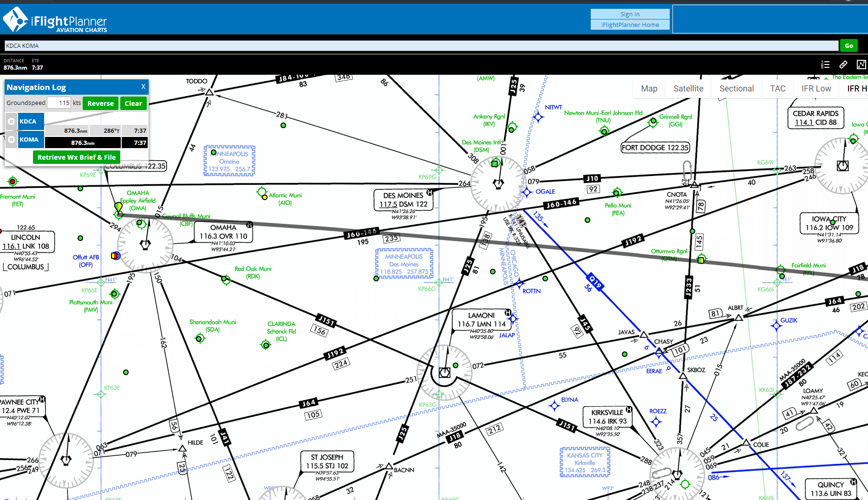Switch to the IFR Low chart tab
Screen dimensions: 868x500
pos(816,89)
